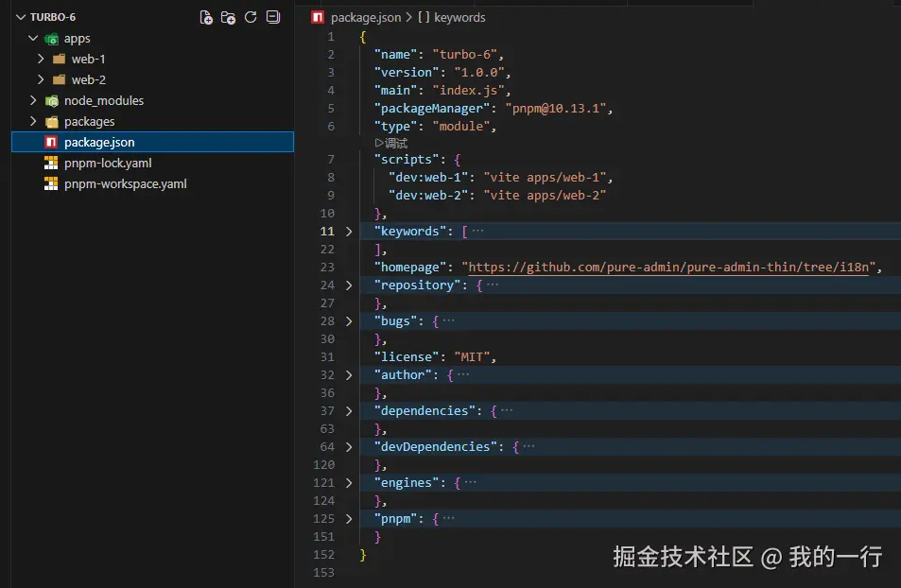Click the node_modules folder icon

[x=52, y=101]
